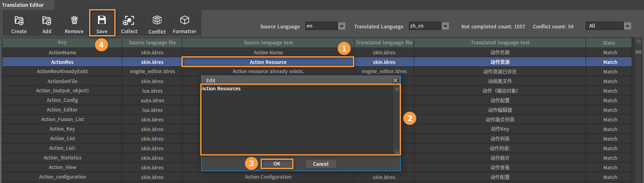Cancel the Edit dialog
The image size is (644, 183).
tap(321, 164)
